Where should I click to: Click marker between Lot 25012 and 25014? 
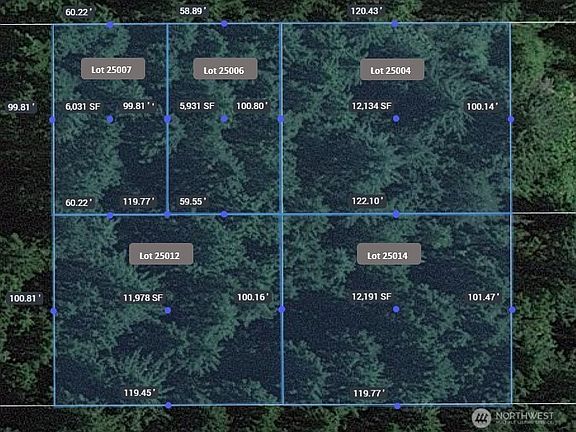click(282, 309)
